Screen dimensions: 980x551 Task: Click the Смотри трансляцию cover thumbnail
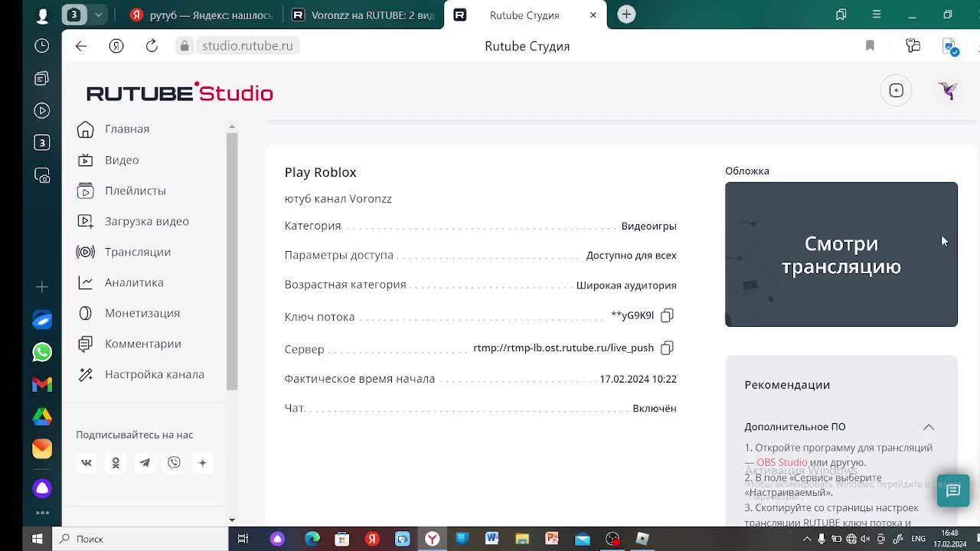click(841, 254)
